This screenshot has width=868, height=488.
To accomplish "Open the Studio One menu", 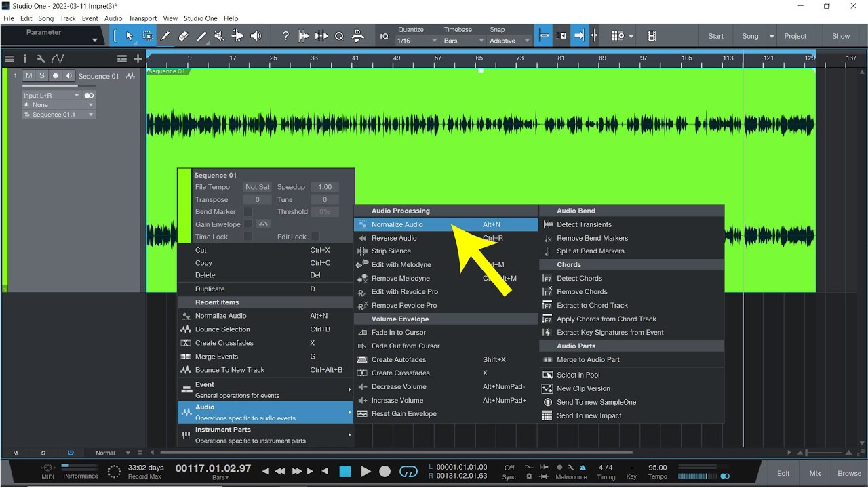I will (x=201, y=18).
